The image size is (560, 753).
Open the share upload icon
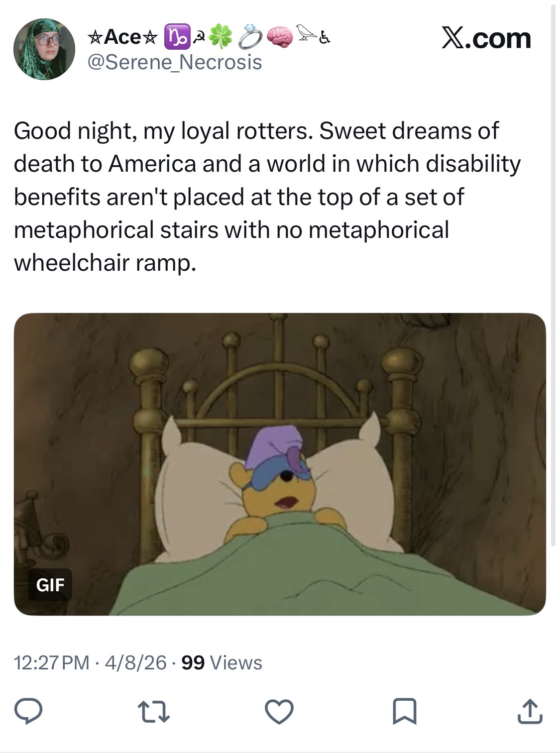click(530, 711)
